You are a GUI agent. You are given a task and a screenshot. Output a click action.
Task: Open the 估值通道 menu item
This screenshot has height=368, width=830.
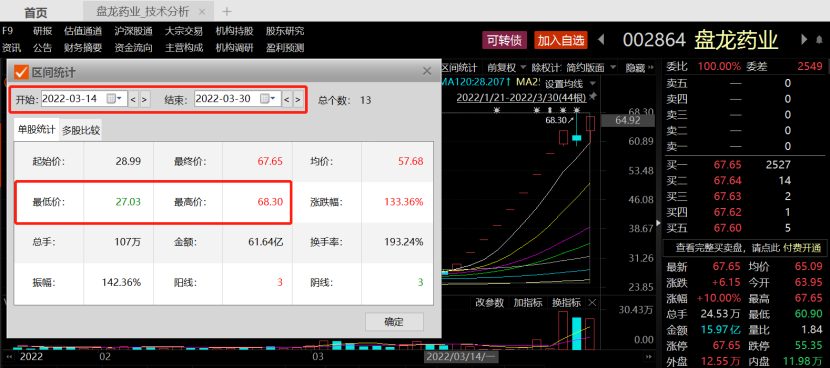point(83,31)
